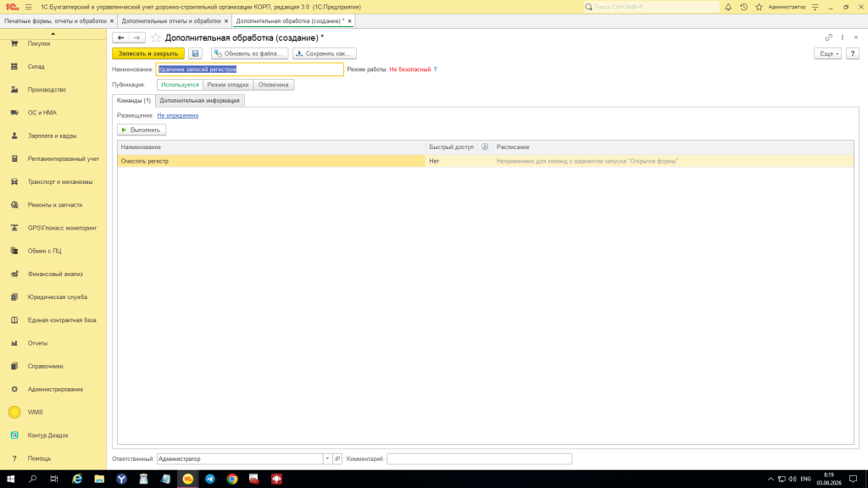Open Windows Start menu
868x488 pixels.
pyautogui.click(x=10, y=480)
